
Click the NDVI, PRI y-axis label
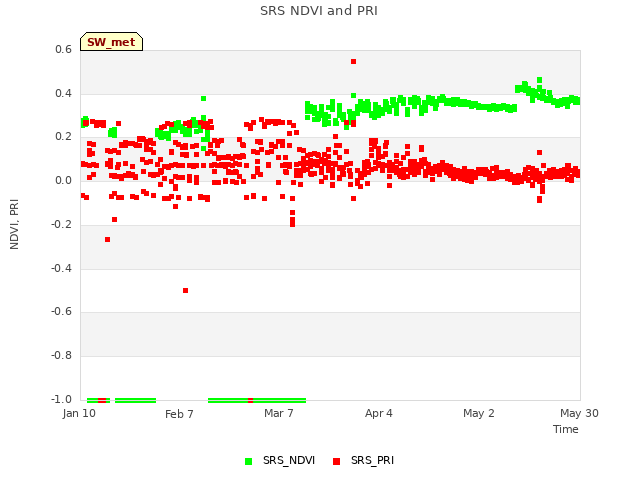(14, 224)
